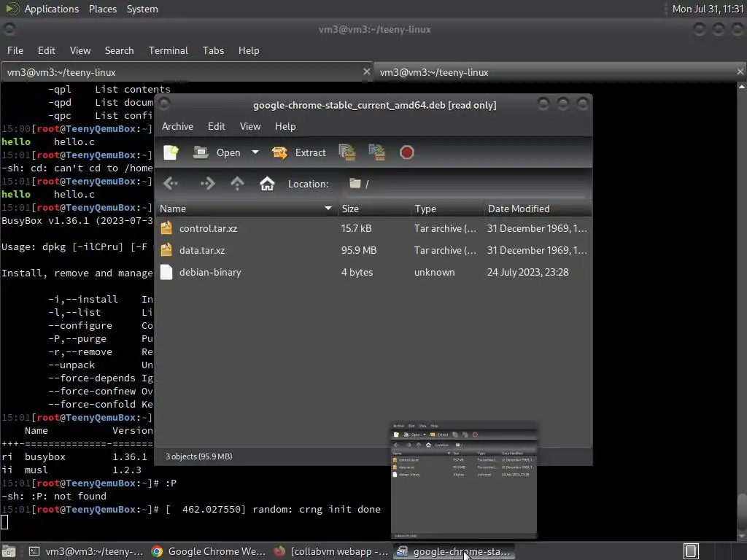Click the 95.9 MB size cell
747x560 pixels.
(359, 251)
